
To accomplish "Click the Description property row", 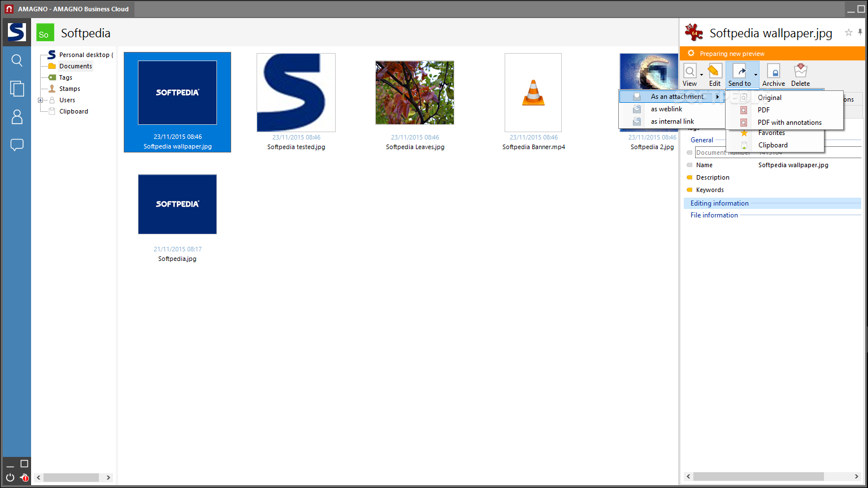I will pos(772,177).
